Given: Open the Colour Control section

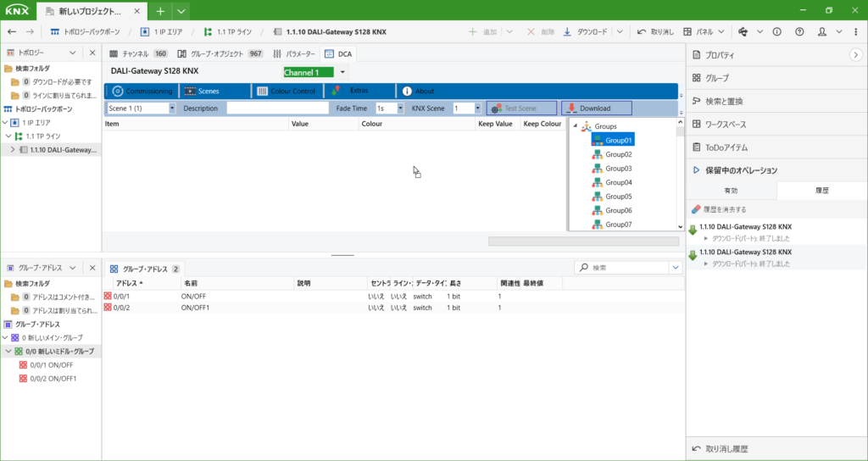Looking at the screenshot, I should [286, 91].
